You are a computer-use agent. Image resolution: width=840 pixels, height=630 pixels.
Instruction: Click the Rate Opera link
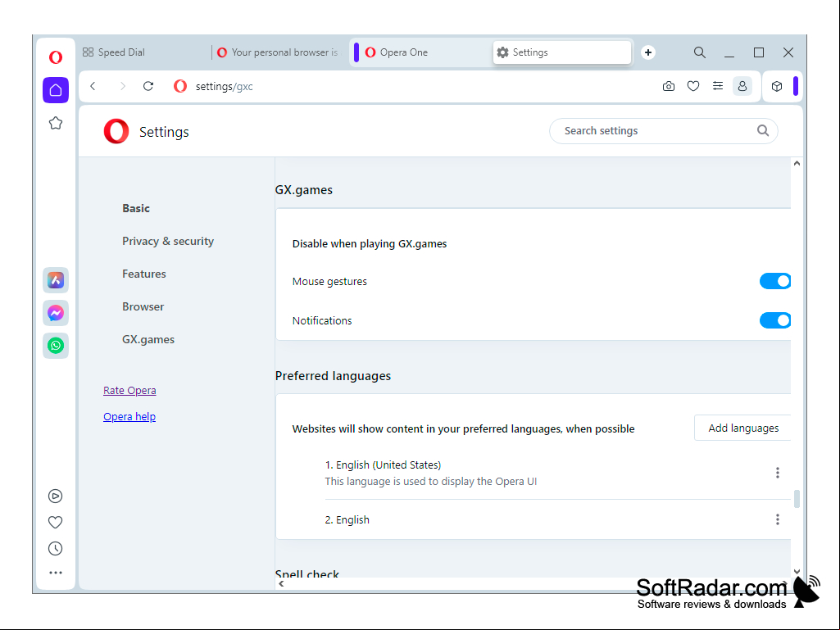pyautogui.click(x=129, y=391)
